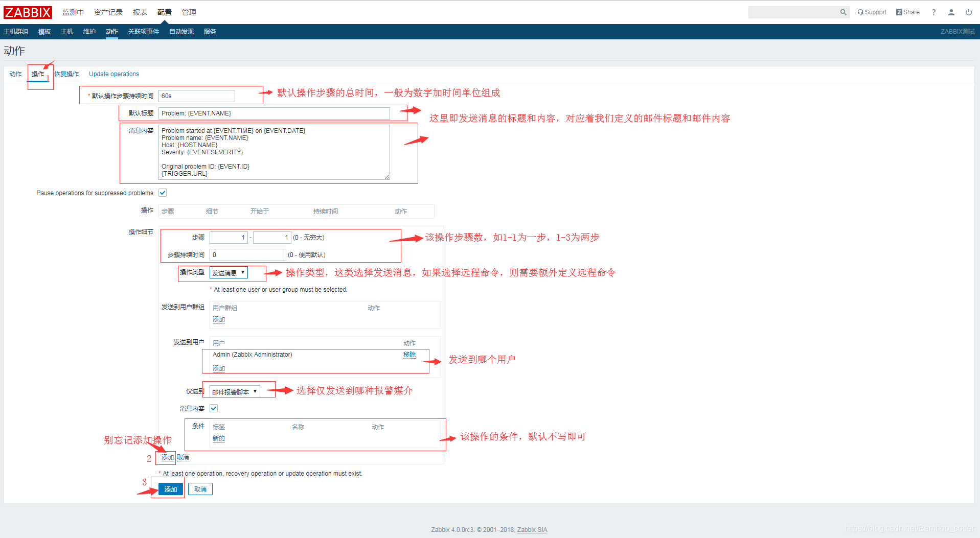Image resolution: width=980 pixels, height=538 pixels.
Task: Add a new condition via 新的 link
Action: click(x=219, y=438)
